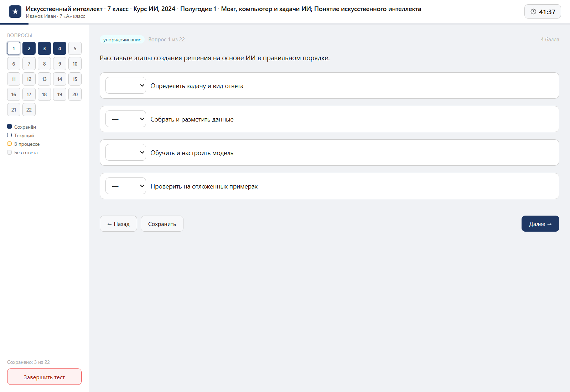Jump to saved question 3
Image resolution: width=570 pixels, height=392 pixels.
[44, 48]
